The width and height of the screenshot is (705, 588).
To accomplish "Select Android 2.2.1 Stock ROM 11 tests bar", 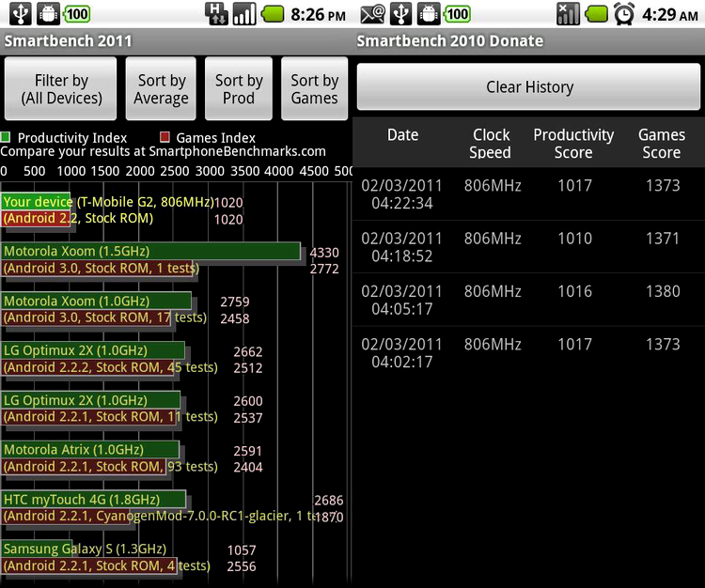I will coord(88,417).
